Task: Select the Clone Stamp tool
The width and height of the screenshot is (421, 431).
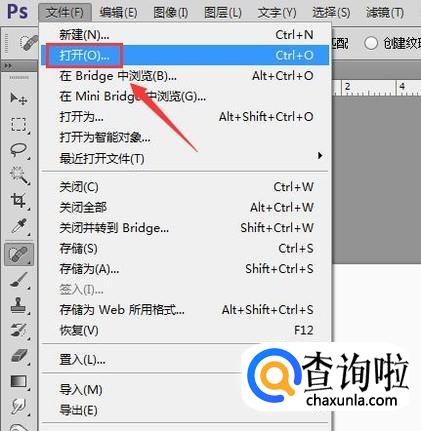Action: (18, 305)
